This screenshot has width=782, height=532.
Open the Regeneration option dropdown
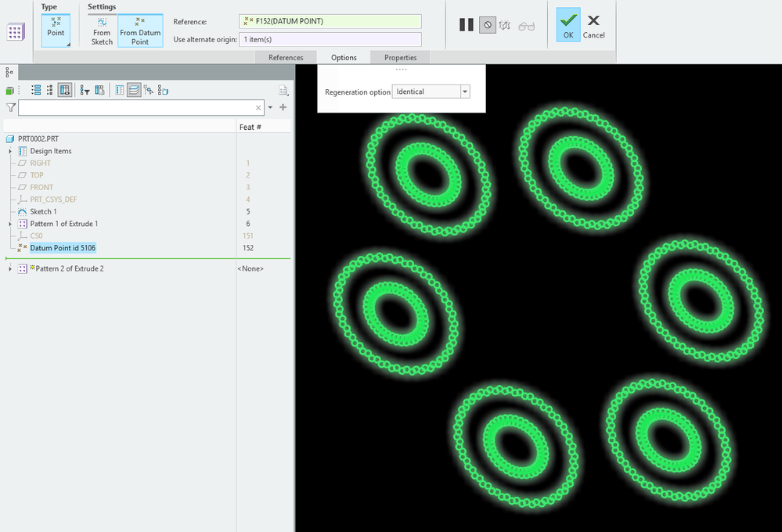tap(465, 92)
